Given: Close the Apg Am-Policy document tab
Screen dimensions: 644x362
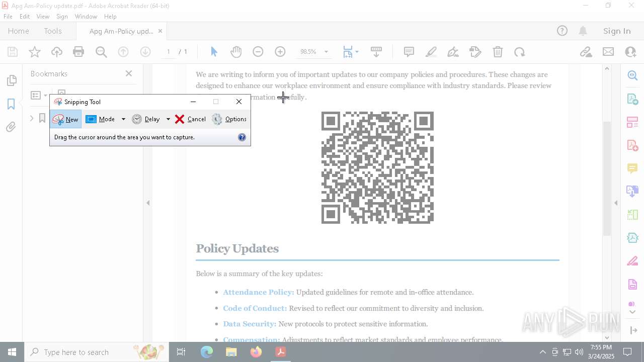Looking at the screenshot, I should 160,31.
